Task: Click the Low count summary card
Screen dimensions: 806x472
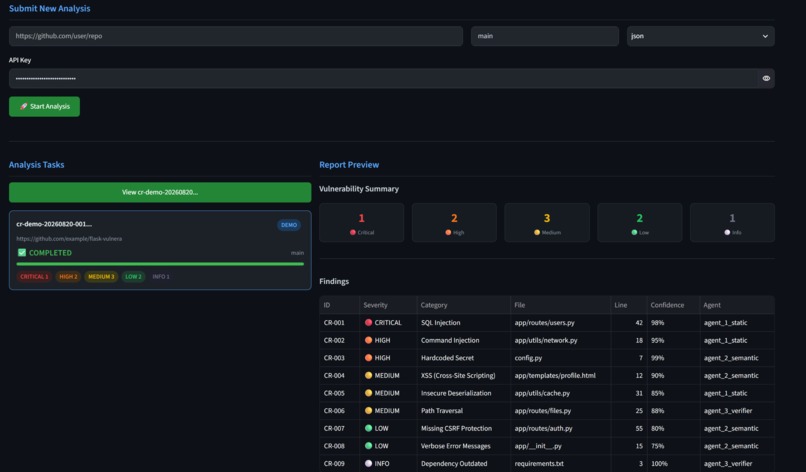Action: tap(639, 223)
